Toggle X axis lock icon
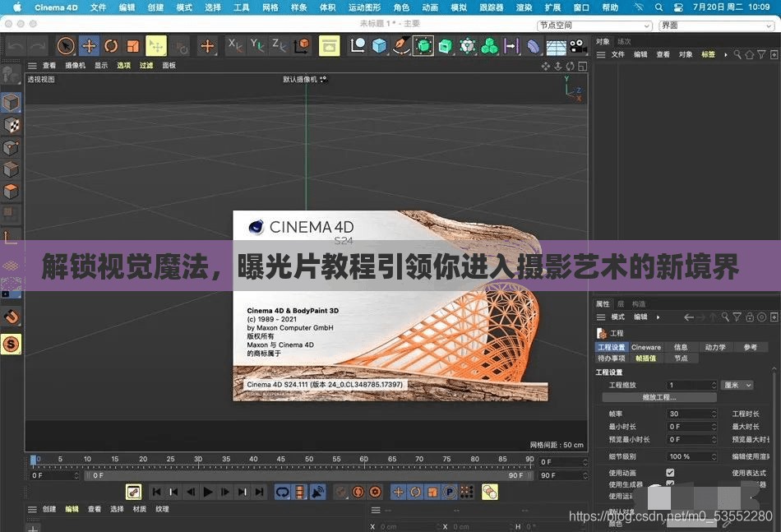This screenshot has width=781, height=532. [234, 45]
